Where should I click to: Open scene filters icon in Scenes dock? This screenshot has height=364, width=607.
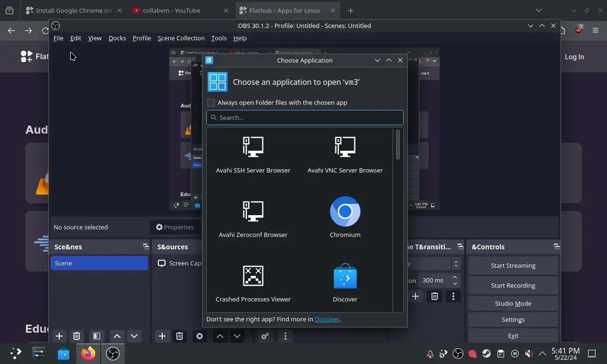(97, 336)
